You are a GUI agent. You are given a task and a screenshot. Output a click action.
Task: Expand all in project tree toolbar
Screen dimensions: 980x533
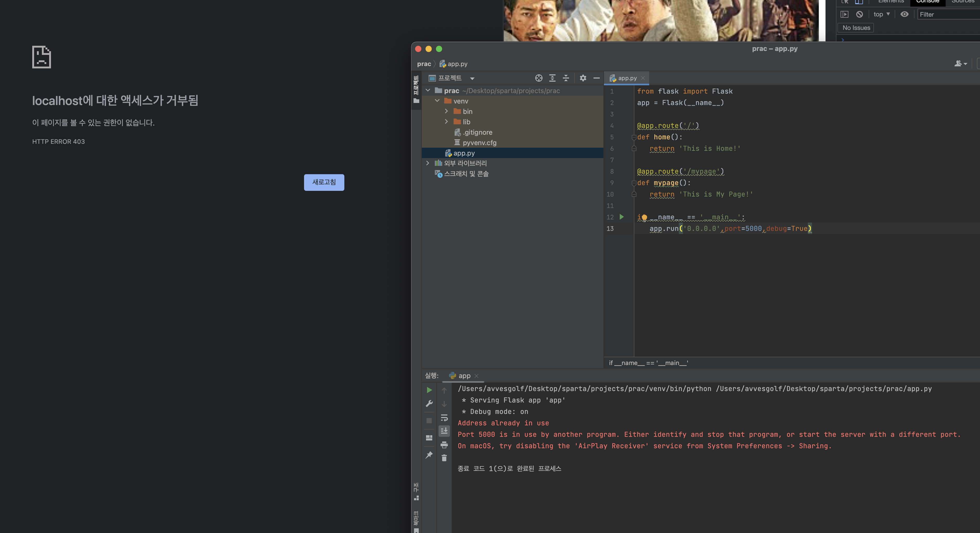point(552,78)
